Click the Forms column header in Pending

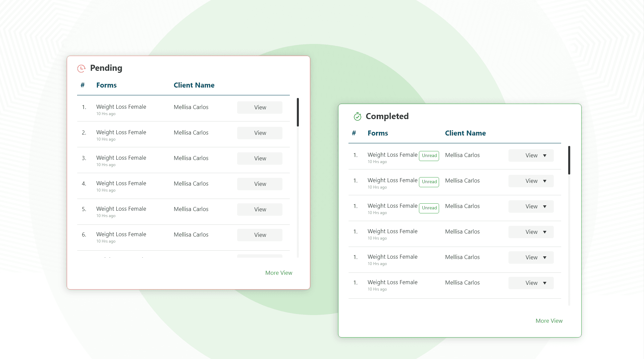106,85
